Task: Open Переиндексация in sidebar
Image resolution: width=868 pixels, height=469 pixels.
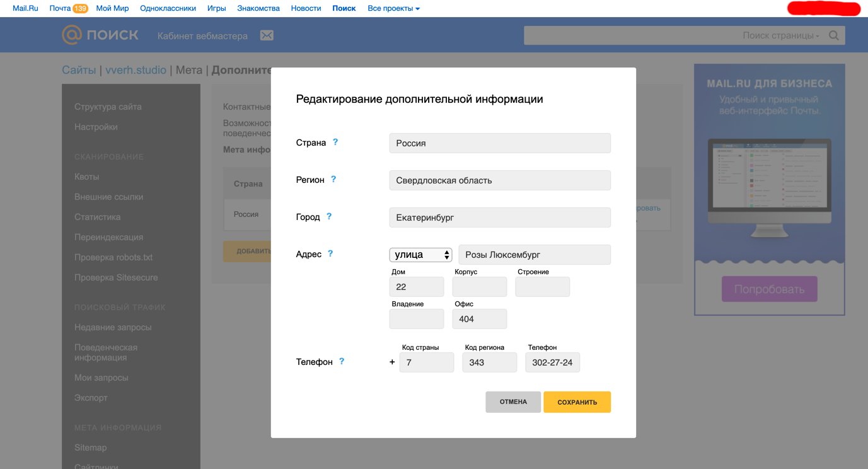Action: pyautogui.click(x=108, y=237)
